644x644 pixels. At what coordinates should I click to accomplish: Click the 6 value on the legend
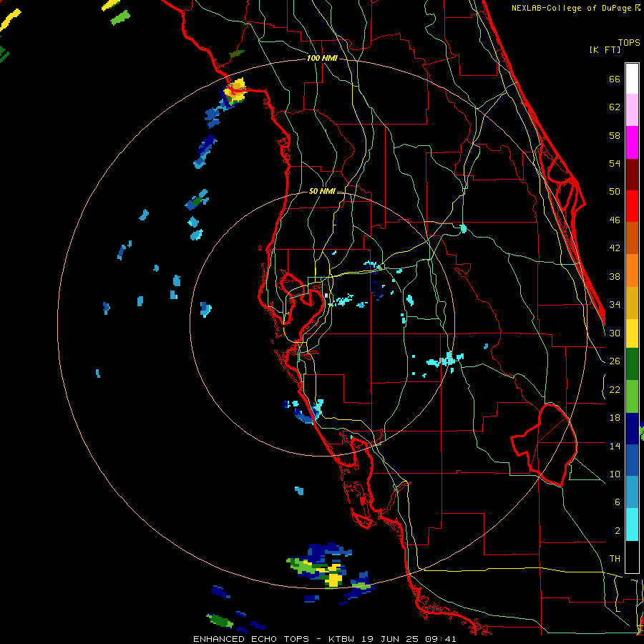click(x=617, y=502)
